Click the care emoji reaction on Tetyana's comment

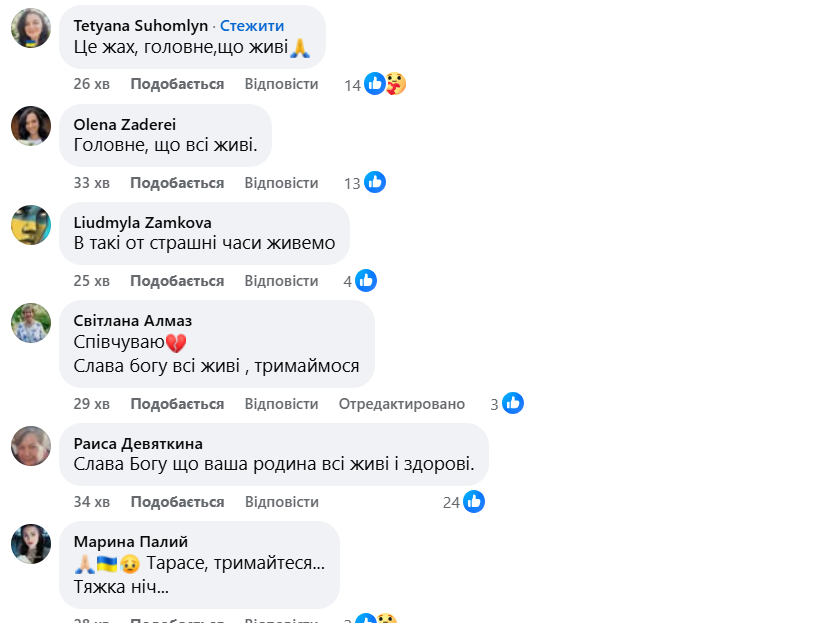pyautogui.click(x=395, y=84)
